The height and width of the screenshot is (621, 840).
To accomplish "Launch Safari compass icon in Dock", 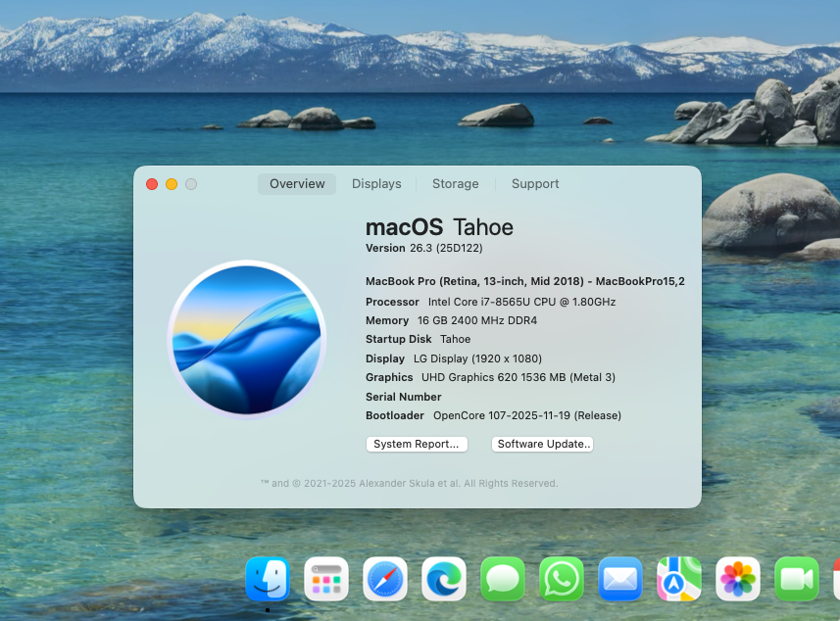I will (x=385, y=579).
